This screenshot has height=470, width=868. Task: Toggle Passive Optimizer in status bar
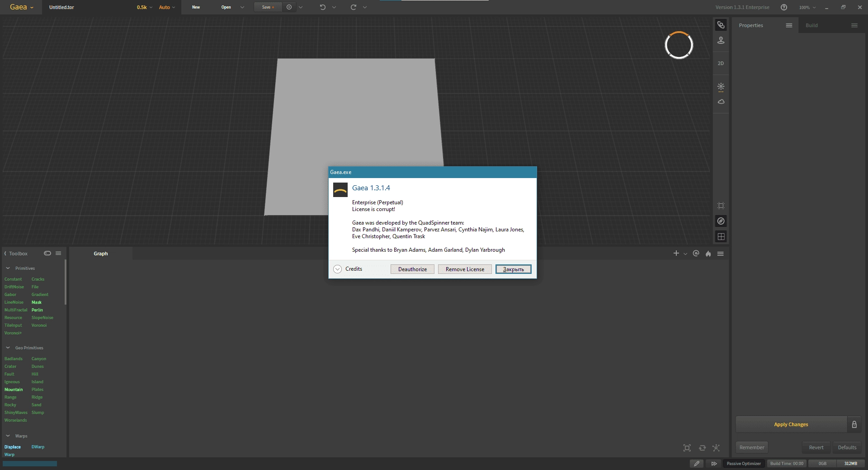pos(744,463)
